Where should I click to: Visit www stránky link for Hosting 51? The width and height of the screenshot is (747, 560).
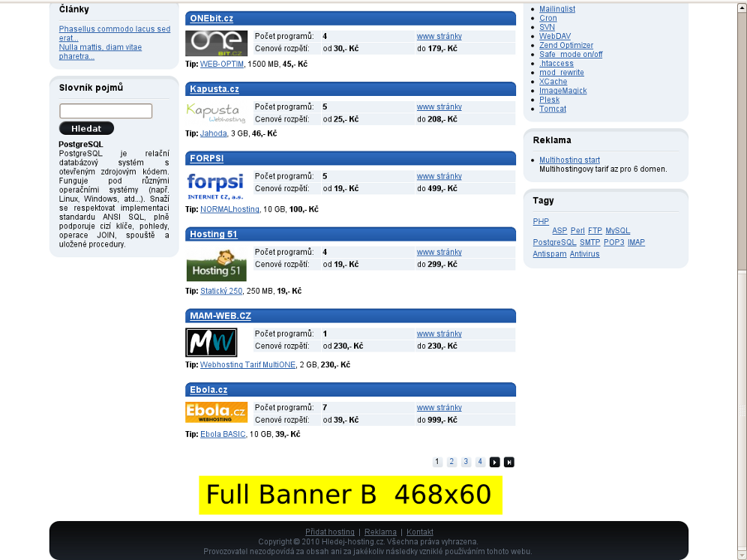[439, 252]
